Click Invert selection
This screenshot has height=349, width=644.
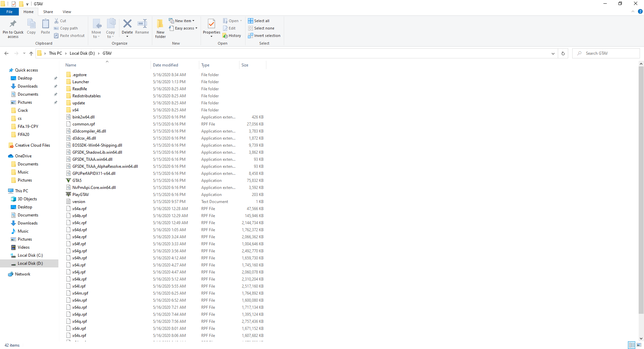[264, 36]
